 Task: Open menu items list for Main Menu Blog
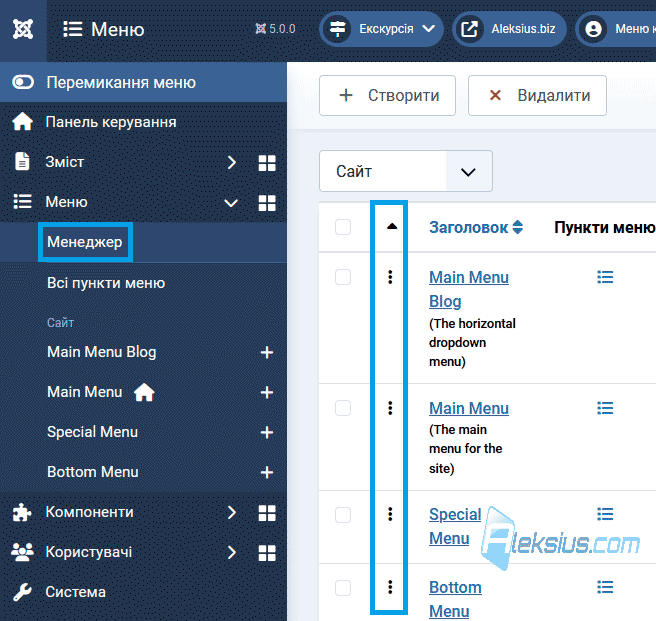(605, 277)
